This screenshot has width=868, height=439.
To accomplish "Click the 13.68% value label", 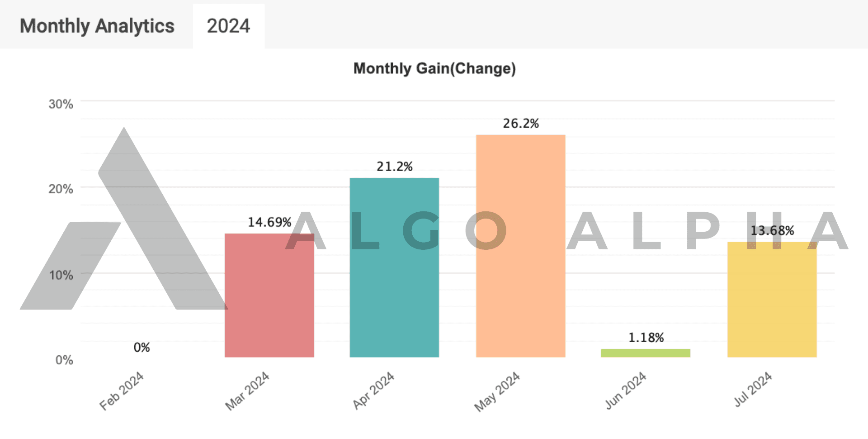I will click(x=772, y=230).
